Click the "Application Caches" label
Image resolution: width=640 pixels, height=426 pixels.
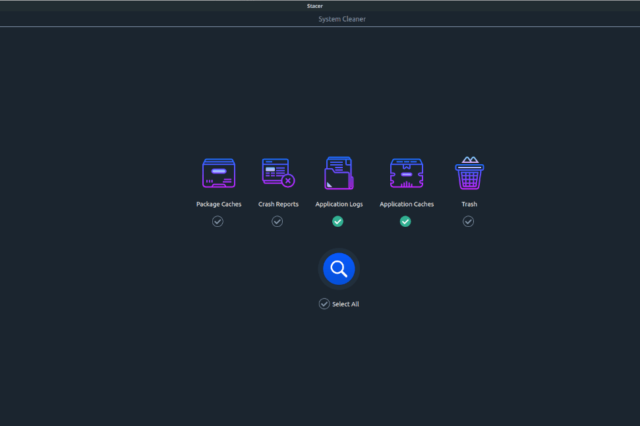[406, 204]
